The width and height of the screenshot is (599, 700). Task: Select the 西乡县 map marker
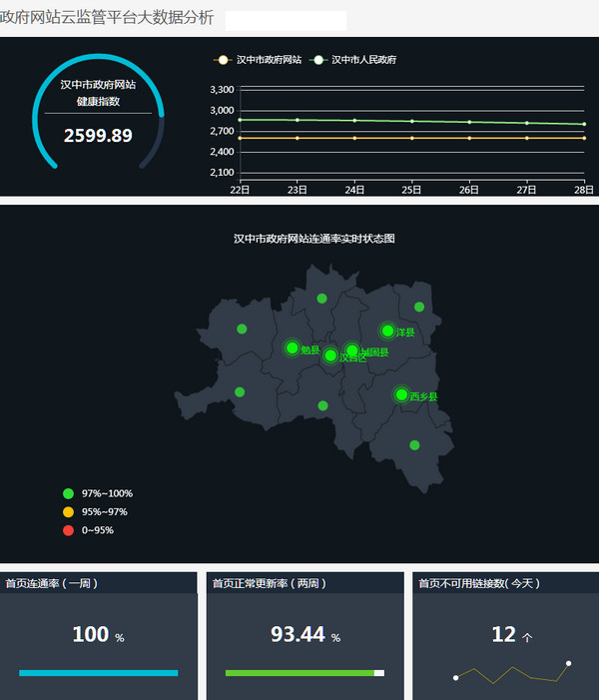point(401,395)
